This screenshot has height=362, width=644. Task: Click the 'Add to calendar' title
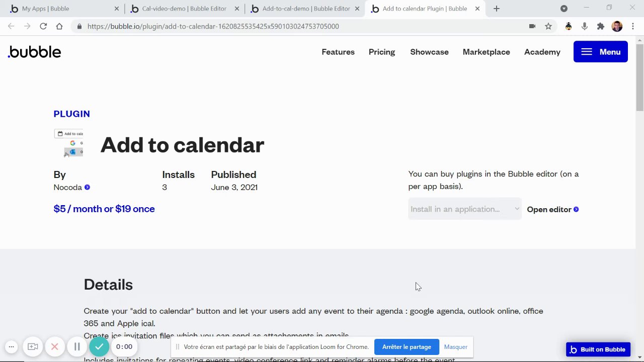point(182,145)
